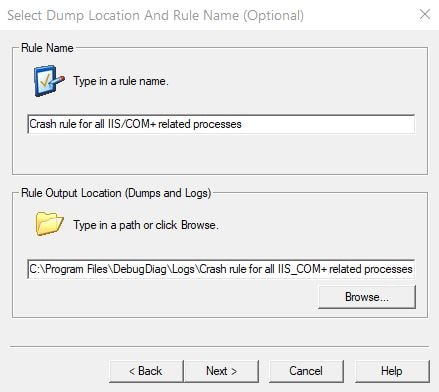Screen dimensions: 439x392
Task: Cancel the rule wizard
Action: point(306,371)
